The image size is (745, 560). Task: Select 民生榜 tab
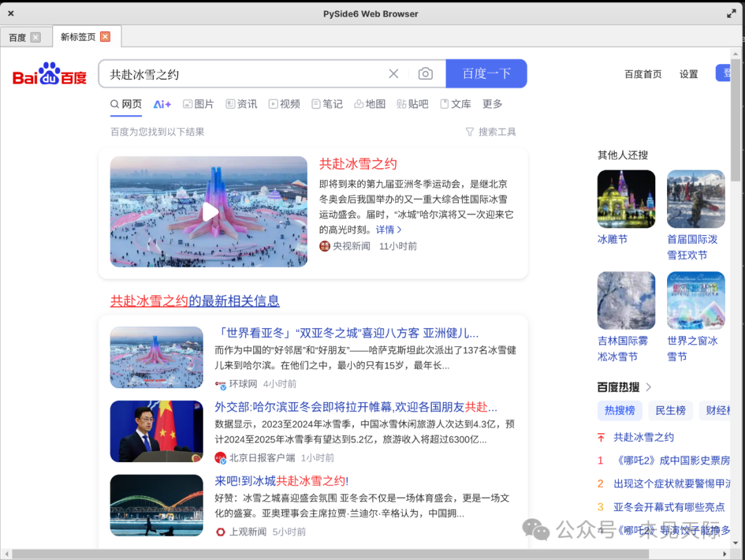670,410
